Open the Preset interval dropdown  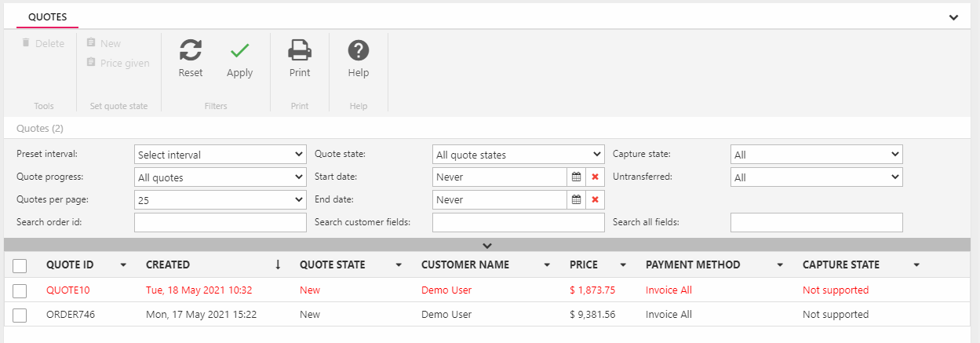pyautogui.click(x=220, y=155)
